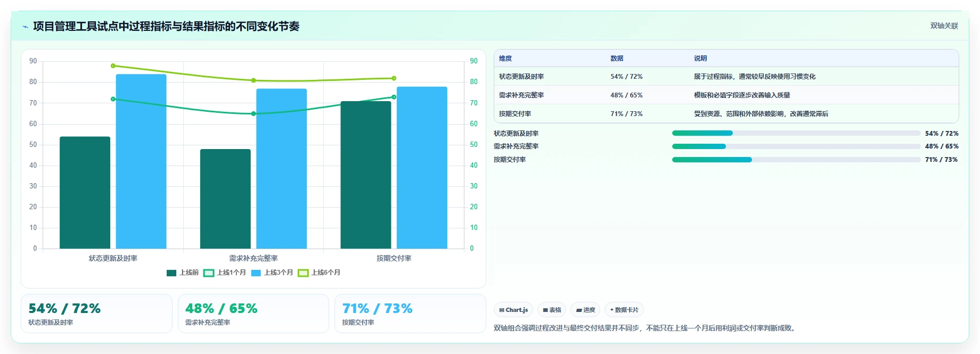This screenshot has height=354, width=980.
Task: Click the 状态更新及时率 table row label
Action: (x=521, y=77)
